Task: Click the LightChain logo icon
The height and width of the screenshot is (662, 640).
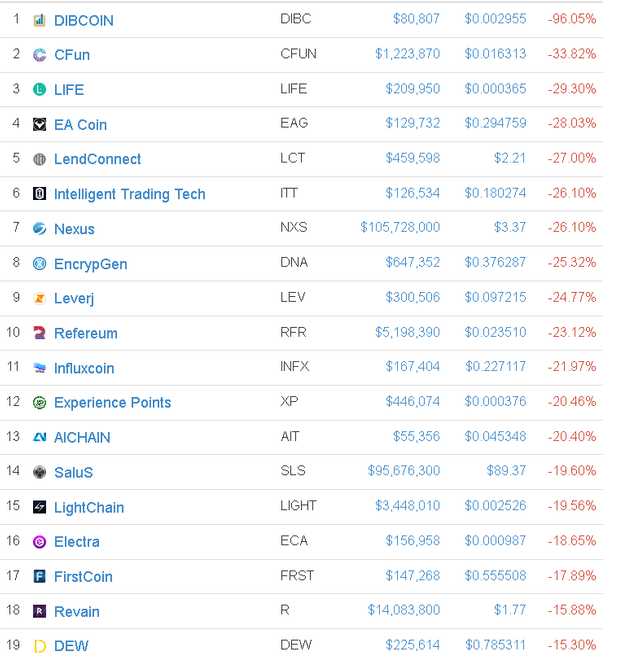Action: (39, 507)
